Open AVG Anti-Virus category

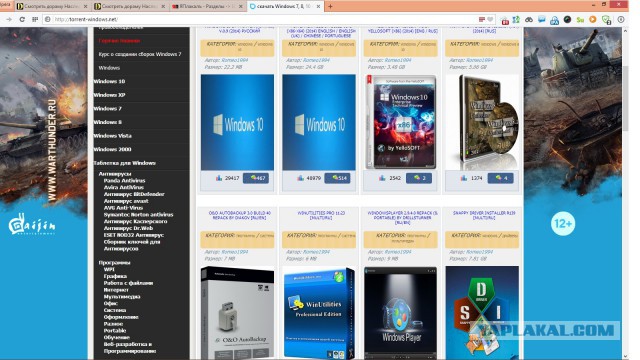pos(123,208)
